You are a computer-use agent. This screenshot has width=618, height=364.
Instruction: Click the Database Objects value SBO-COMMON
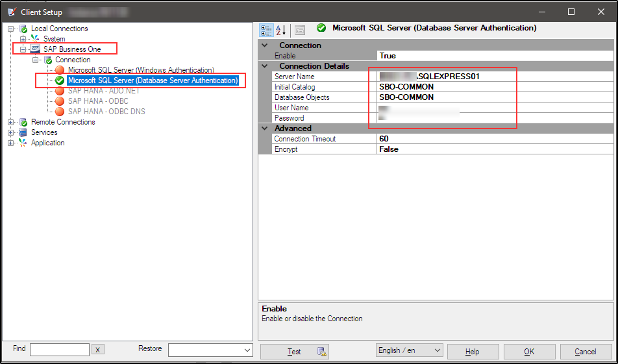(495, 97)
